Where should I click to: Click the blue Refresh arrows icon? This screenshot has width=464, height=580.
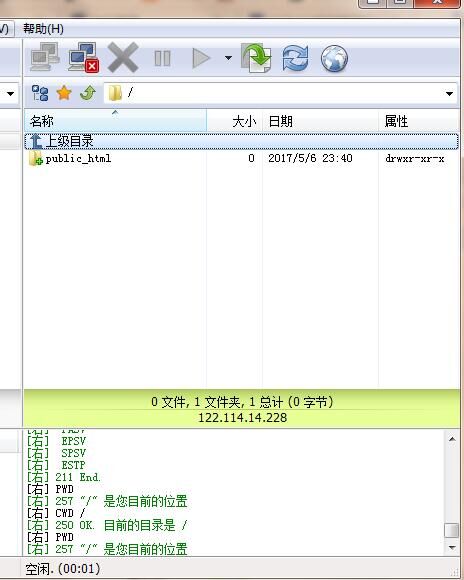coord(295,58)
